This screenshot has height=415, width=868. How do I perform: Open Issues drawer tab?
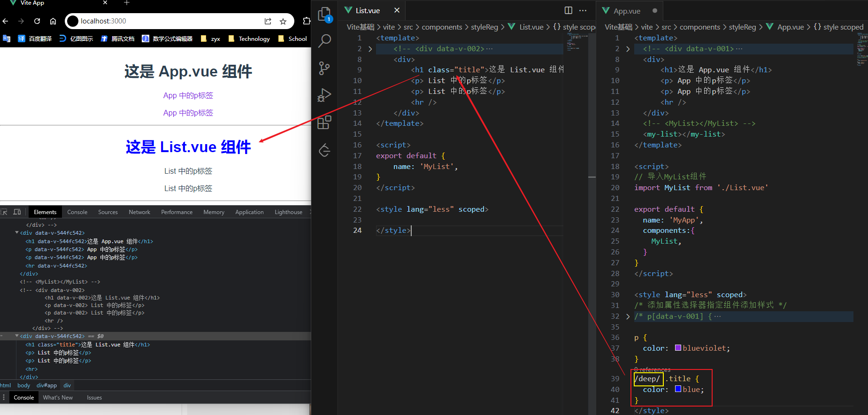click(94, 398)
